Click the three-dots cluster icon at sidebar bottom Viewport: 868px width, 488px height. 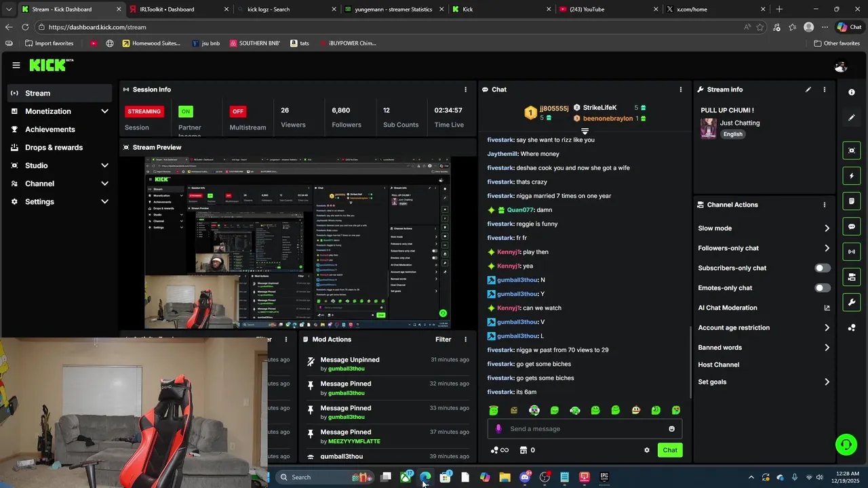(852, 328)
